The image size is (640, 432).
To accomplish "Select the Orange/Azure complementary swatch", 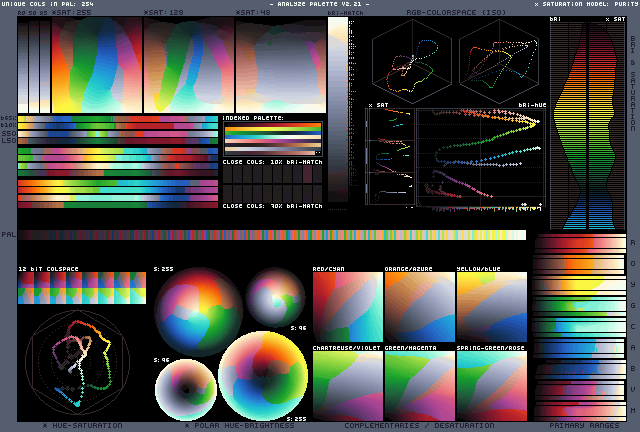I will [x=418, y=308].
